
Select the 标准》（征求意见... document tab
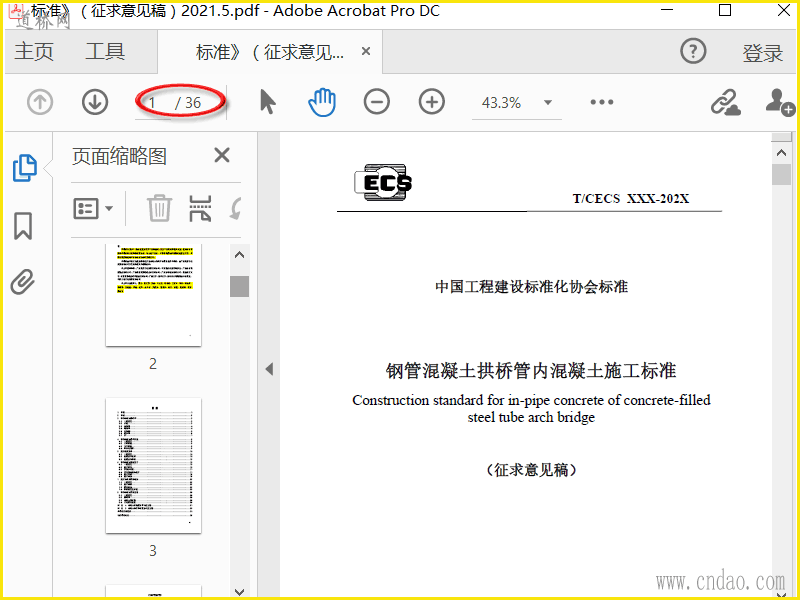pos(269,52)
